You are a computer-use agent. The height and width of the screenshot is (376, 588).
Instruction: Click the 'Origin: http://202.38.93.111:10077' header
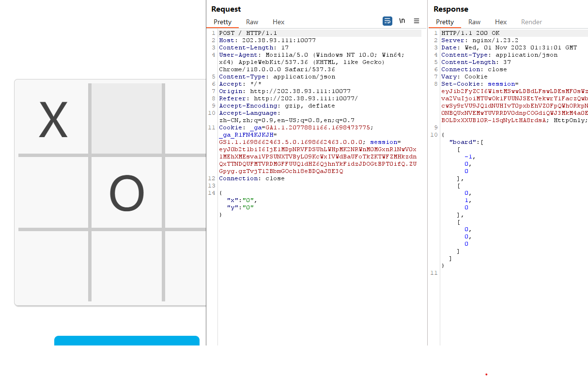(285, 91)
